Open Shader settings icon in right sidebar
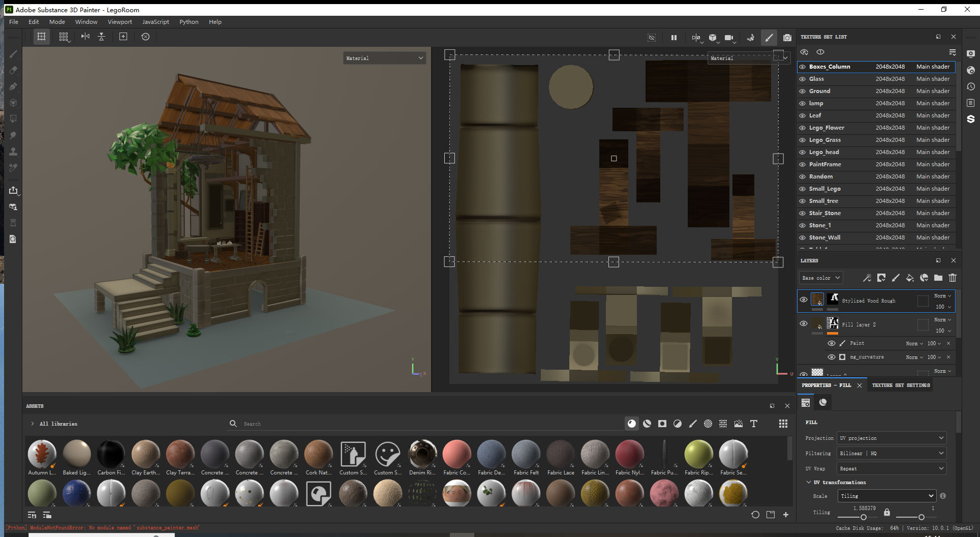This screenshot has width=980, height=537. [970, 70]
